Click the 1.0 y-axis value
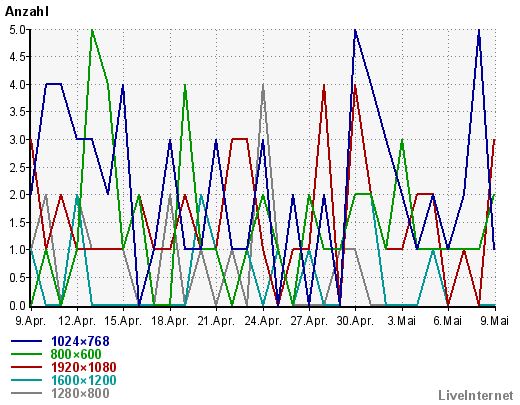 [17, 250]
